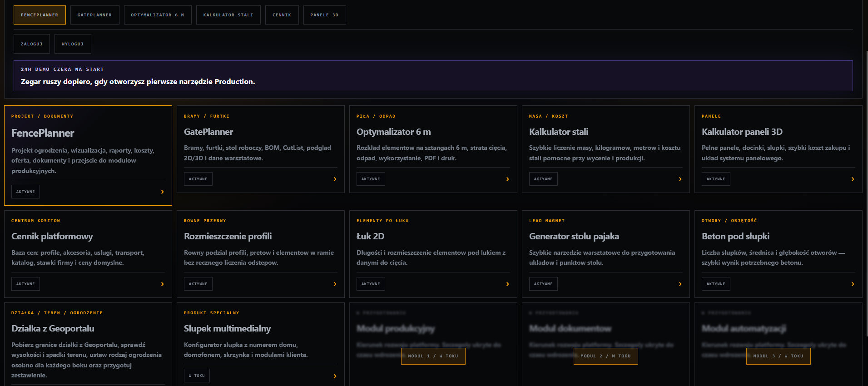Viewport: 868px width, 386px height.
Task: Open Slupek multimedialny via its arrow
Action: 335,376
